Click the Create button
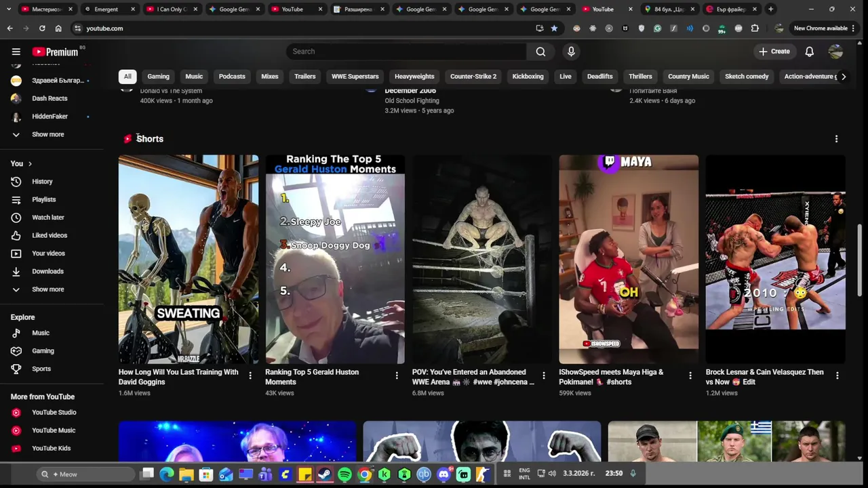 point(774,52)
